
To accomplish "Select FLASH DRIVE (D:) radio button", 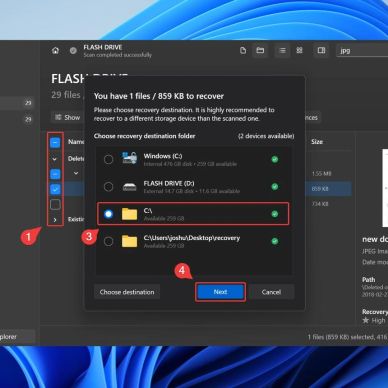I will (108, 187).
